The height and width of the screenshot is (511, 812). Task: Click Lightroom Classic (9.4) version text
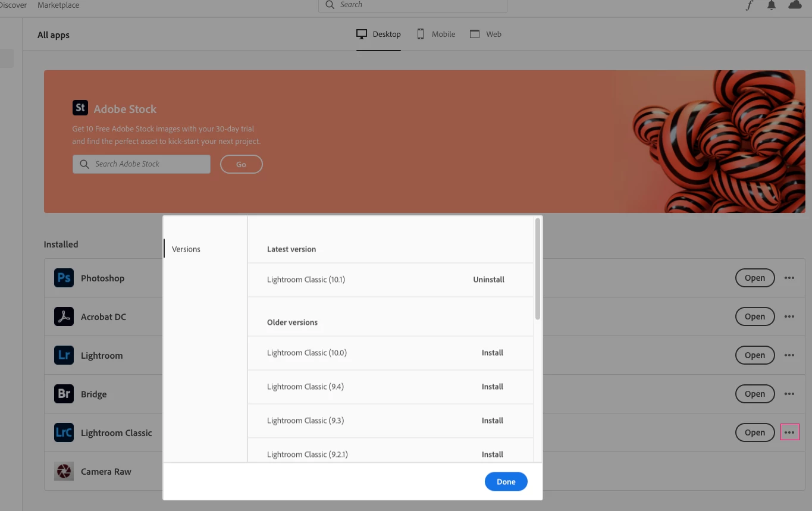(x=305, y=387)
